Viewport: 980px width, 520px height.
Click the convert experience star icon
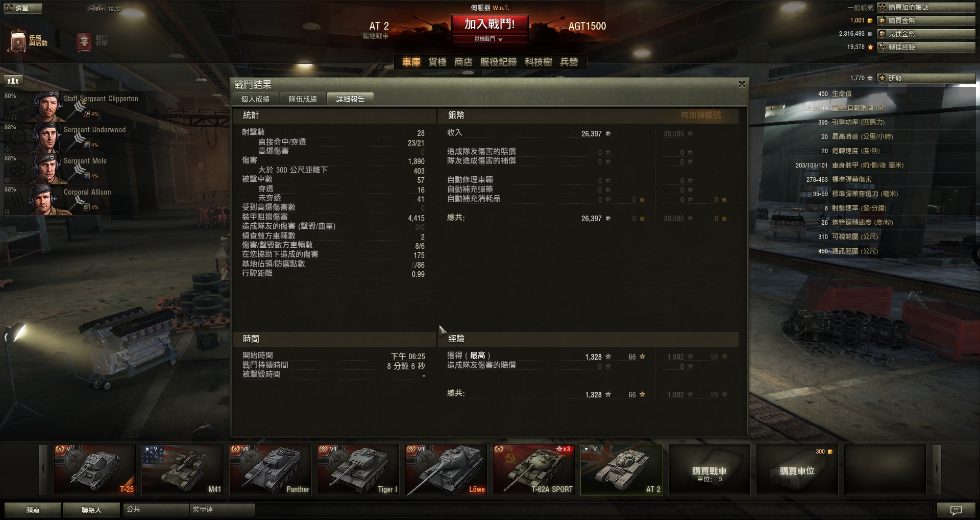tap(882, 47)
